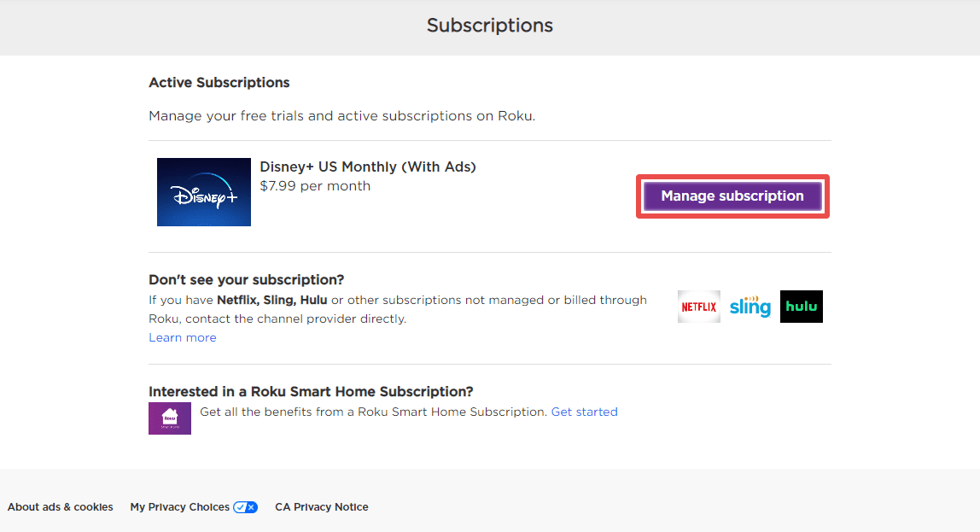This screenshot has height=532, width=980.
Task: Select the Netflix logo
Action: click(698, 306)
